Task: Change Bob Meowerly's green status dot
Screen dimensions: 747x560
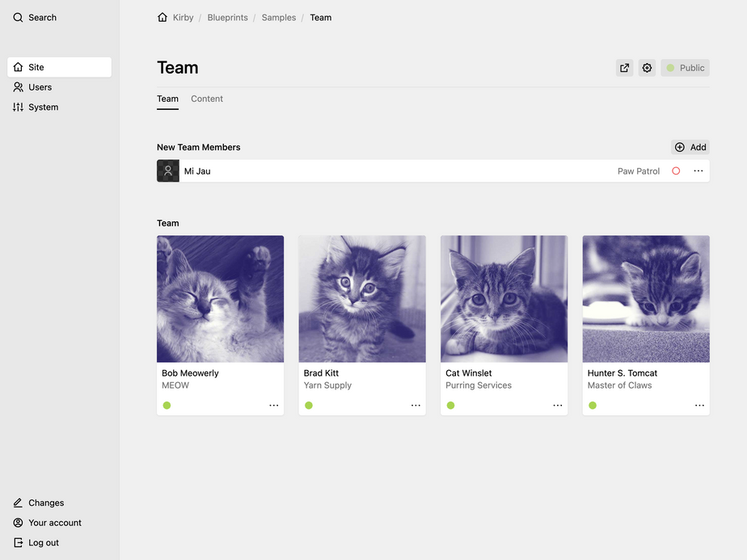Action: [167, 406]
